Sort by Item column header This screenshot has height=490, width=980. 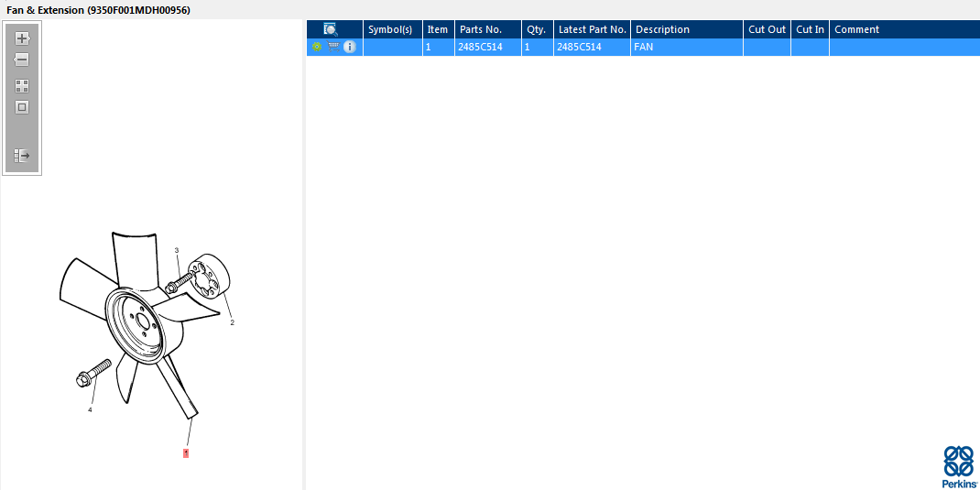click(438, 29)
